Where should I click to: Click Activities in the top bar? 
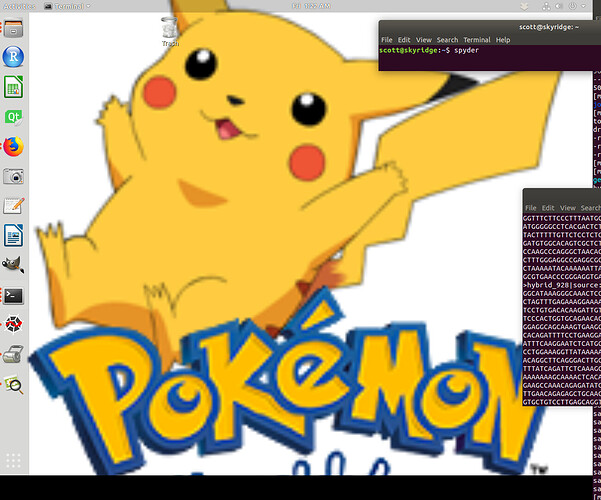(20, 6)
